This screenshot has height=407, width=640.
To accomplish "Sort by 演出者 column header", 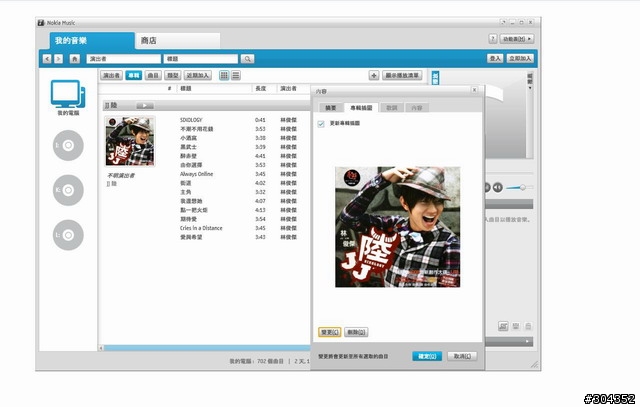I will 288,89.
